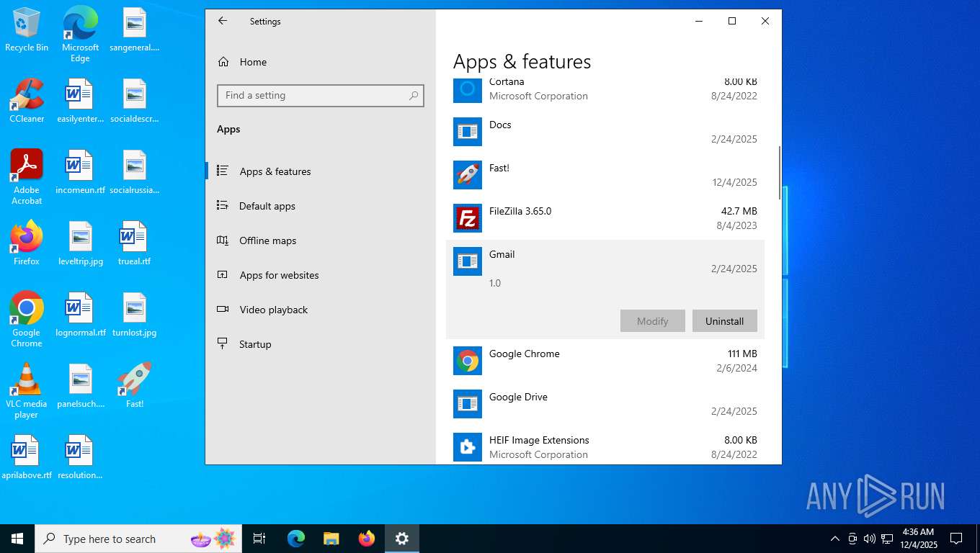The height and width of the screenshot is (553, 980).
Task: Select the incomeun.rtf desktop file
Action: point(81,172)
